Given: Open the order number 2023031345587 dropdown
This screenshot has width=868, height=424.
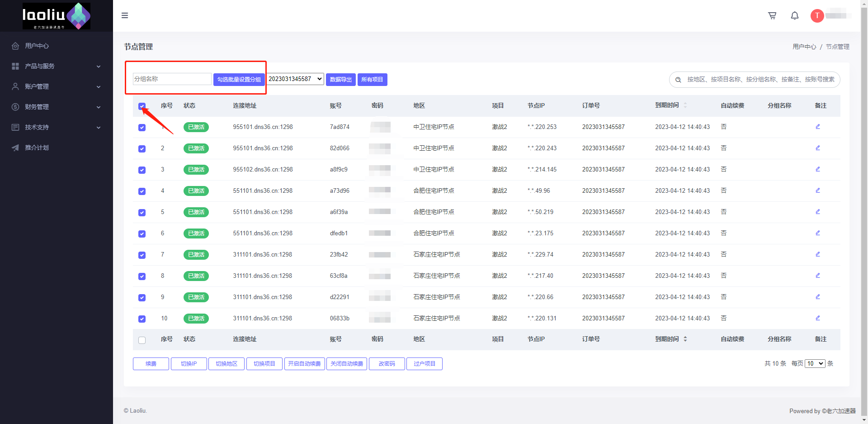Looking at the screenshot, I should point(295,79).
